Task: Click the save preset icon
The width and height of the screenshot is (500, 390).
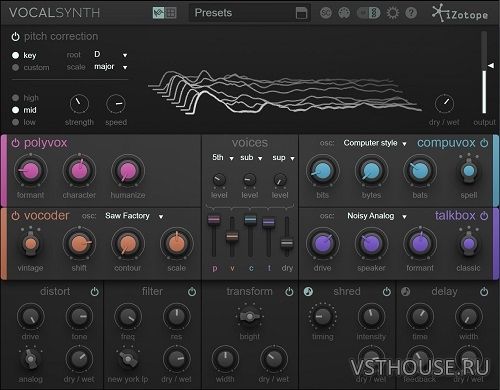Action: pos(301,13)
